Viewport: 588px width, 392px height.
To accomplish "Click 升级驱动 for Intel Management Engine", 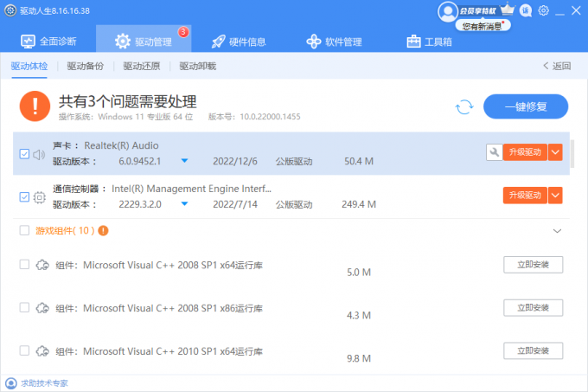I will click(525, 196).
